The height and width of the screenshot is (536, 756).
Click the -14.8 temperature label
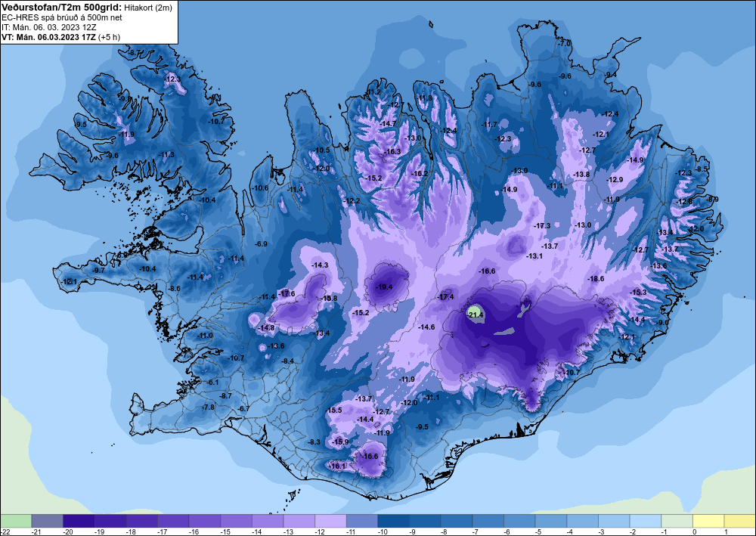point(266,328)
